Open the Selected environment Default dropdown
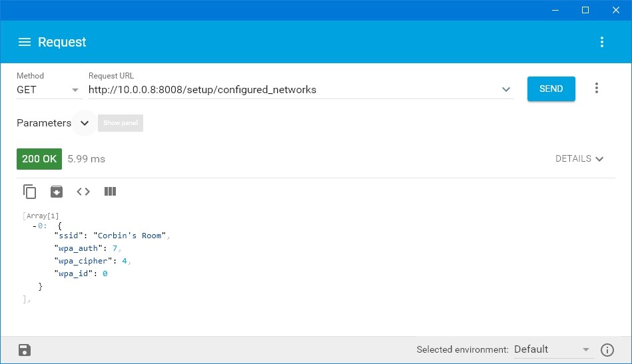 click(x=552, y=349)
